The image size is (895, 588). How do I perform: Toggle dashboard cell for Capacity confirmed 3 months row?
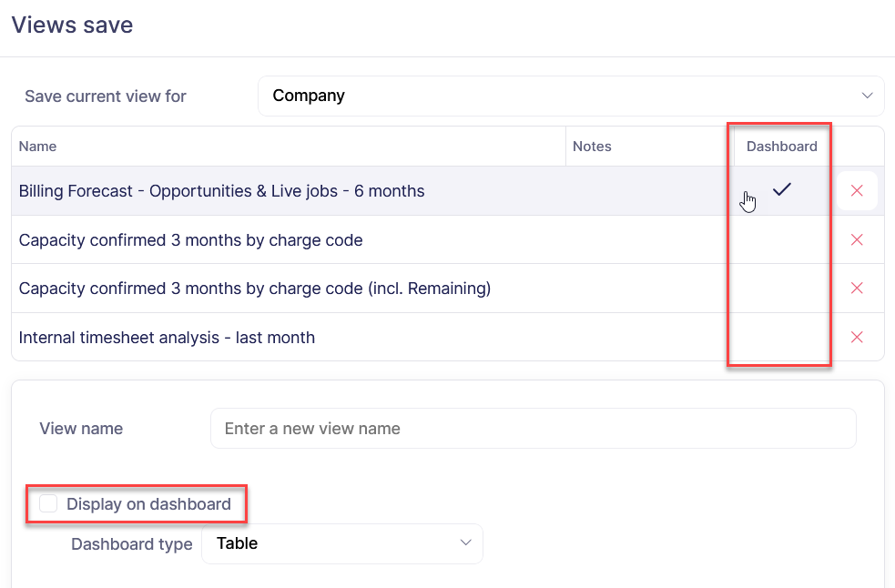(781, 240)
